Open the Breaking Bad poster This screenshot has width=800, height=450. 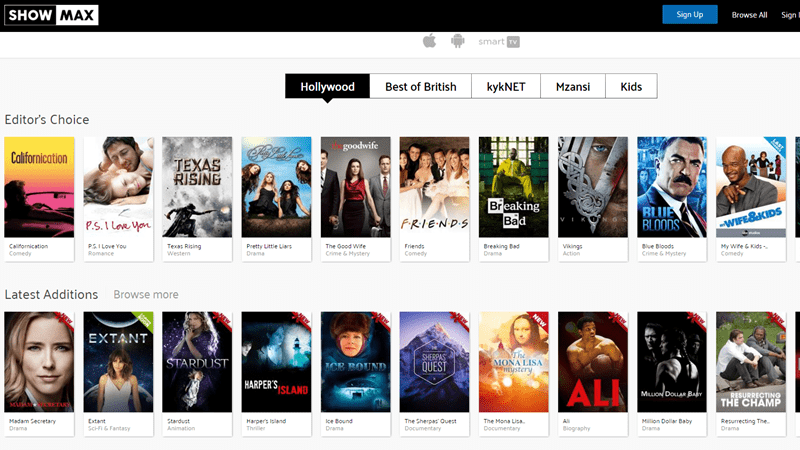514,187
